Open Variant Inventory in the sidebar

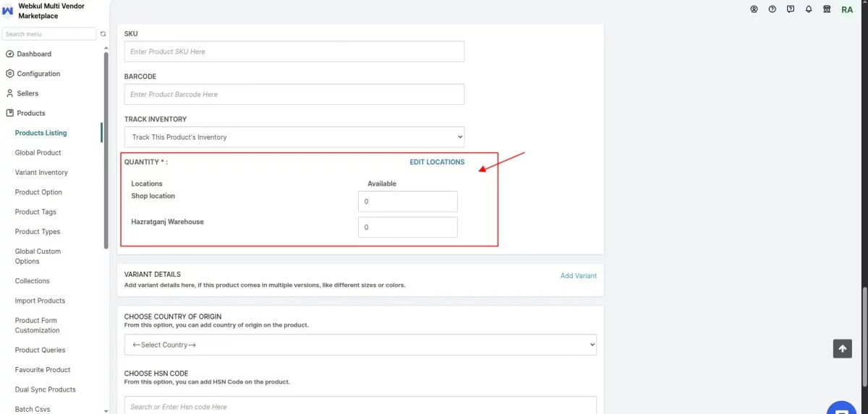(x=41, y=173)
